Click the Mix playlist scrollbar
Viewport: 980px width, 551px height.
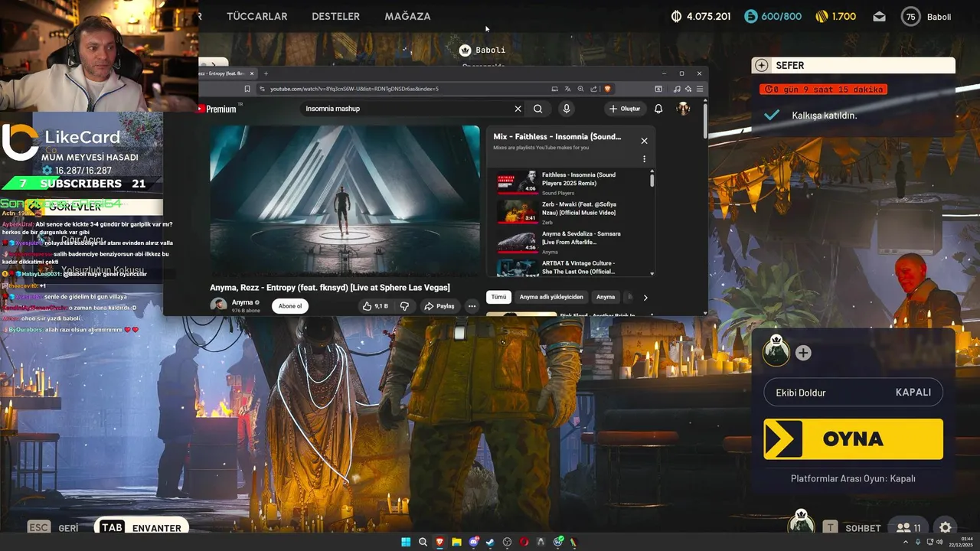tap(652, 180)
